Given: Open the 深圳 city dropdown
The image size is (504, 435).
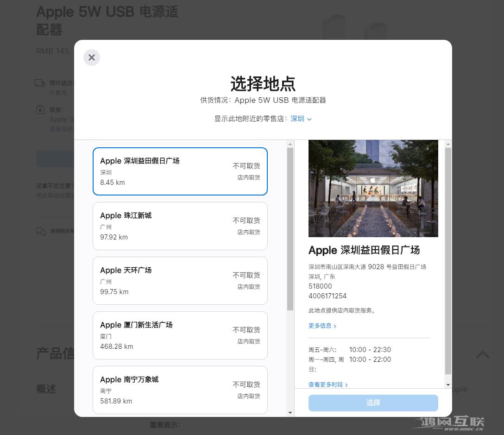Looking at the screenshot, I should (301, 119).
